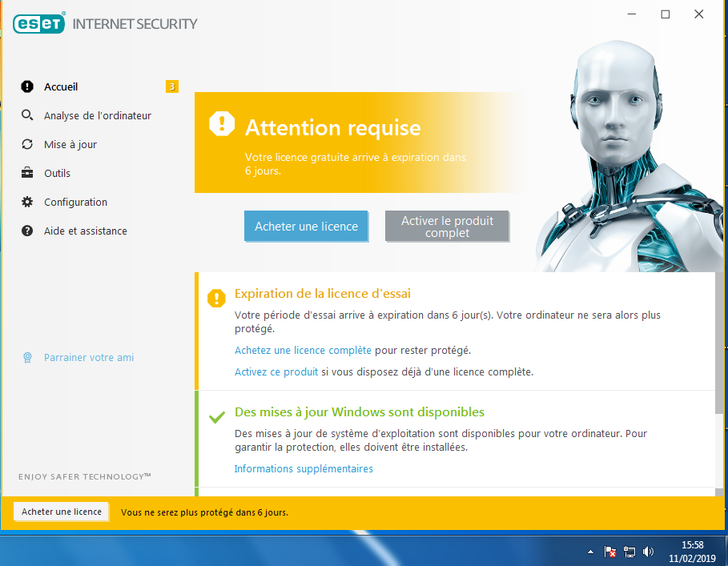Image resolution: width=728 pixels, height=566 pixels.
Task: Click the ESET logo in title bar
Action: 39,23
